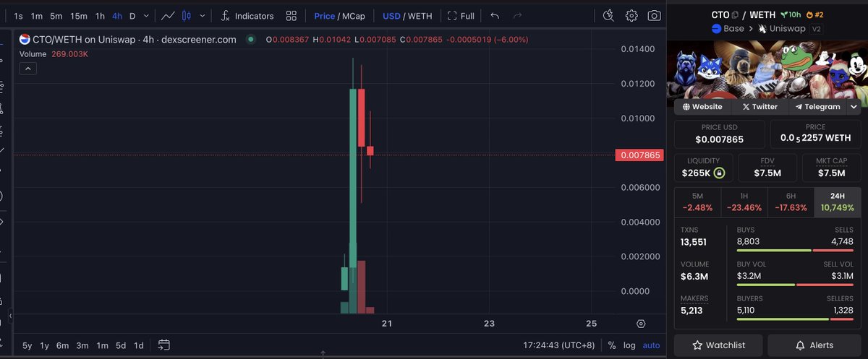
Task: Enter Full screen mode
Action: click(461, 16)
